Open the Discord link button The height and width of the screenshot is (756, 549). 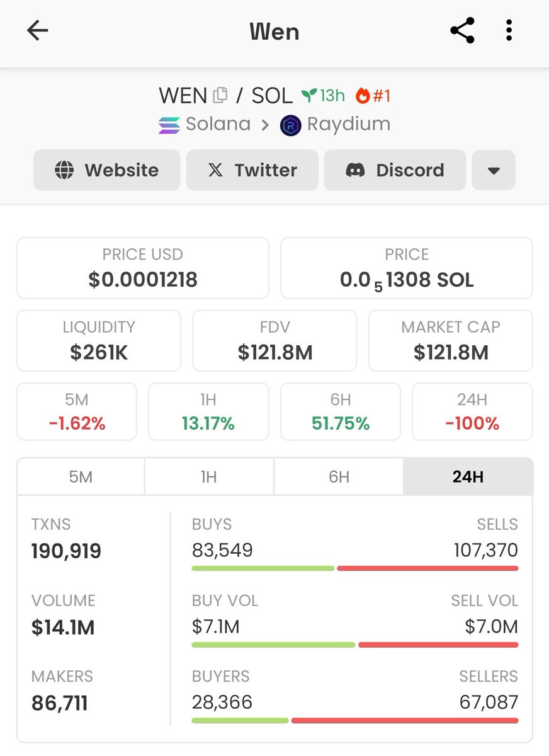[x=395, y=170]
